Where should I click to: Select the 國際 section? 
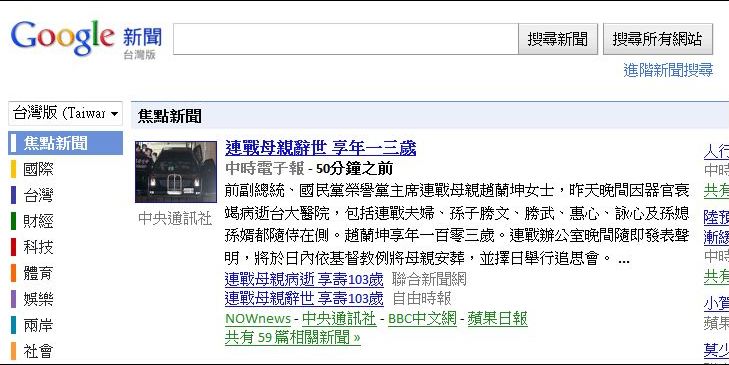[x=38, y=169]
